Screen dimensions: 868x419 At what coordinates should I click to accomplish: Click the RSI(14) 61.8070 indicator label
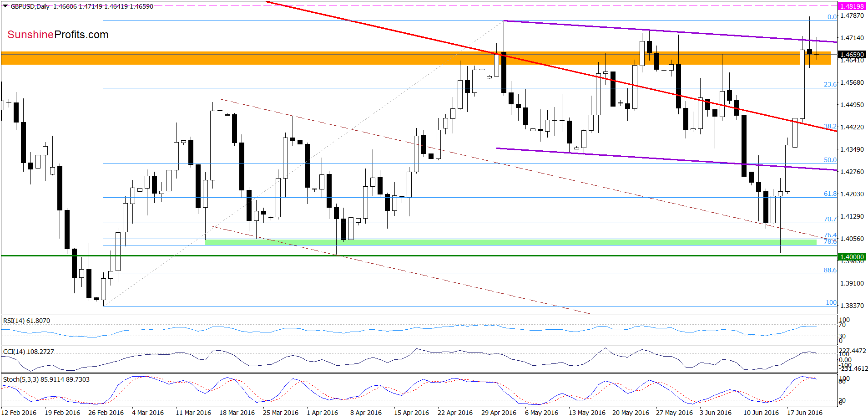point(26,321)
